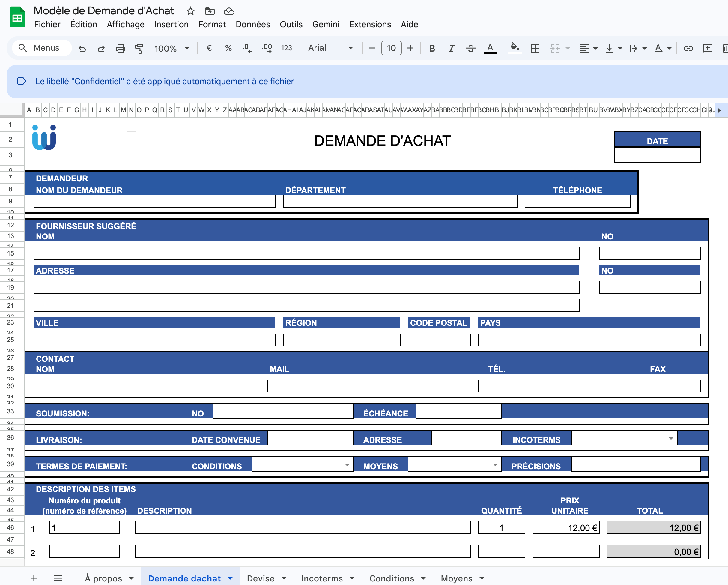Open the Extensions menu

click(370, 24)
